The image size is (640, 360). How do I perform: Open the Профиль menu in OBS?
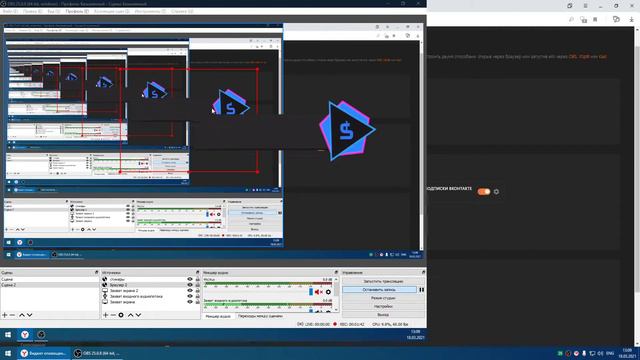pyautogui.click(x=77, y=11)
